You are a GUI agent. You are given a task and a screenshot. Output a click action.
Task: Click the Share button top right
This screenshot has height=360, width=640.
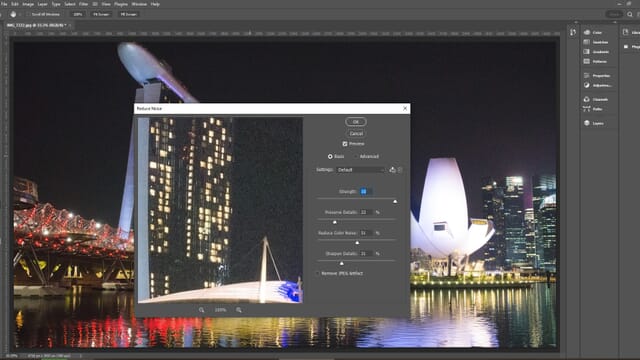[x=614, y=14]
